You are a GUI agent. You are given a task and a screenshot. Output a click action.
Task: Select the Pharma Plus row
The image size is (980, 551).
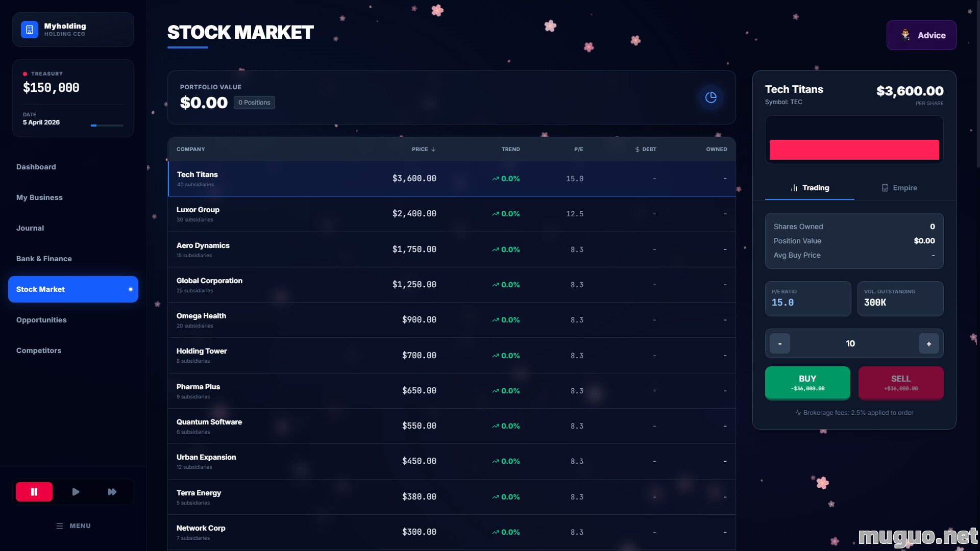(452, 391)
